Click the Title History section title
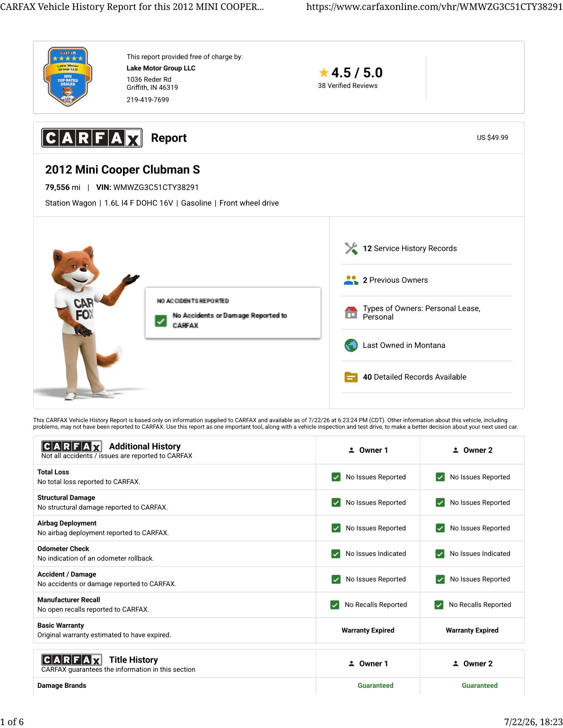This screenshot has width=563, height=728. [x=133, y=660]
